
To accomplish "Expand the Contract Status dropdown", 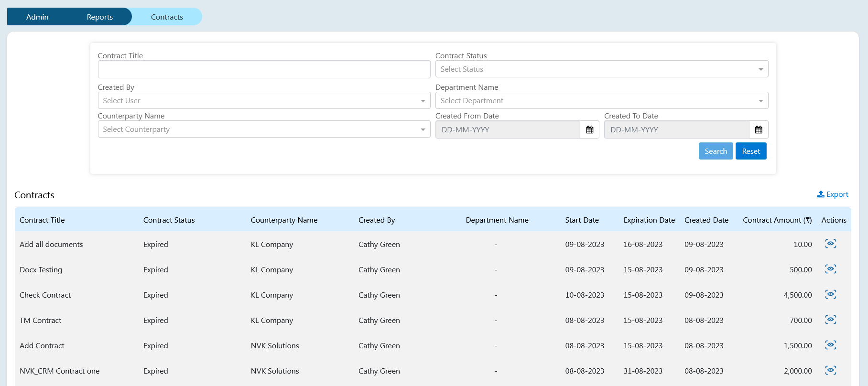I will [601, 69].
